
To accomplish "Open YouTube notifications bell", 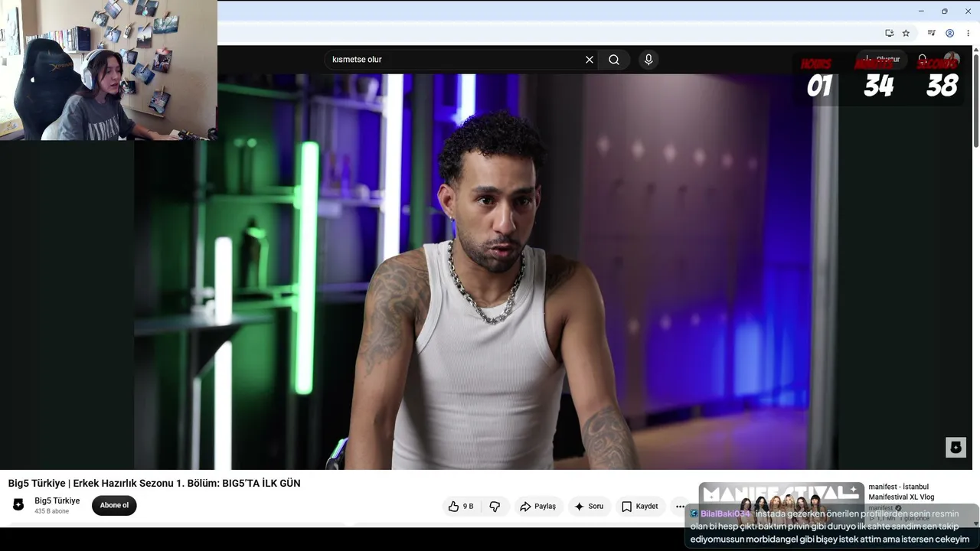I will click(x=923, y=60).
